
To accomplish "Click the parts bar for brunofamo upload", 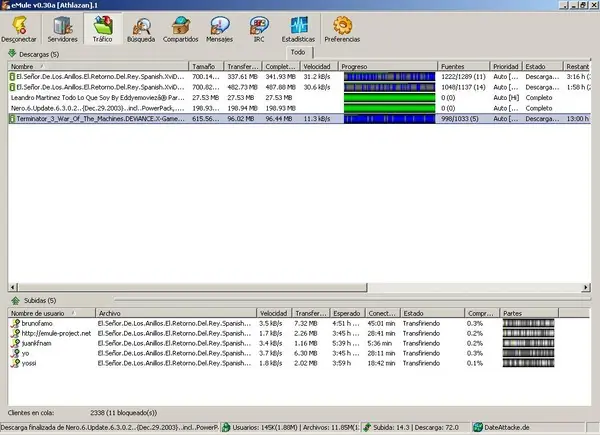I will pos(528,323).
